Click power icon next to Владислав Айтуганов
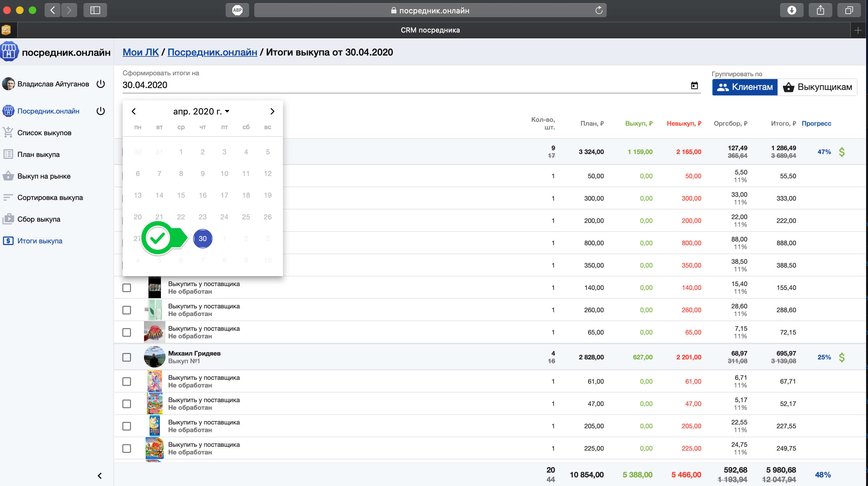This screenshot has width=868, height=486. tap(100, 84)
